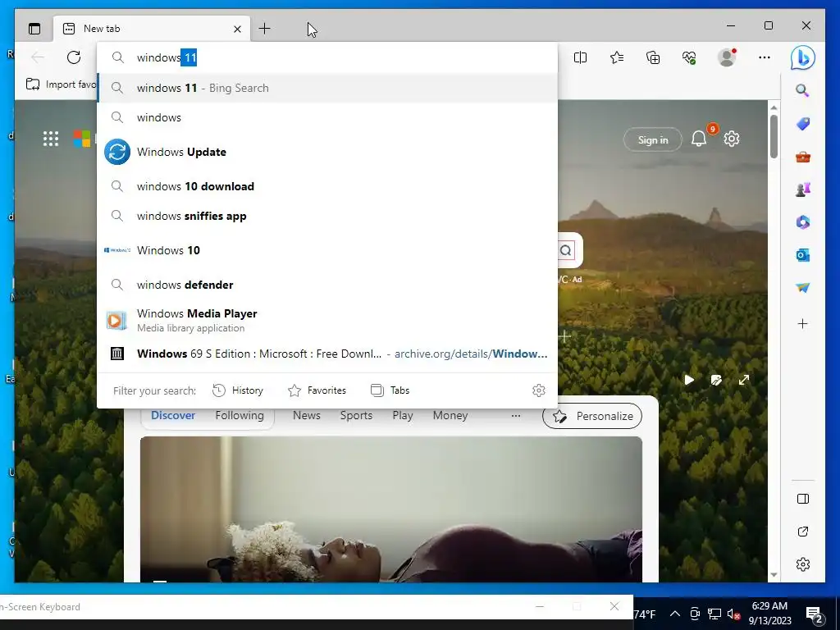Open the Sports feed tab
Image resolution: width=840 pixels, height=630 pixels.
click(356, 415)
